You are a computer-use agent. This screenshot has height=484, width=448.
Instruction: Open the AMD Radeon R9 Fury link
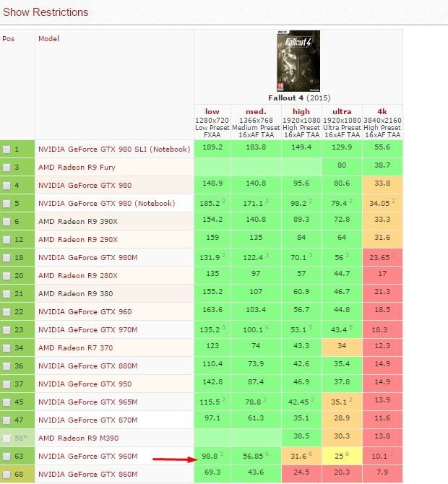[77, 168]
